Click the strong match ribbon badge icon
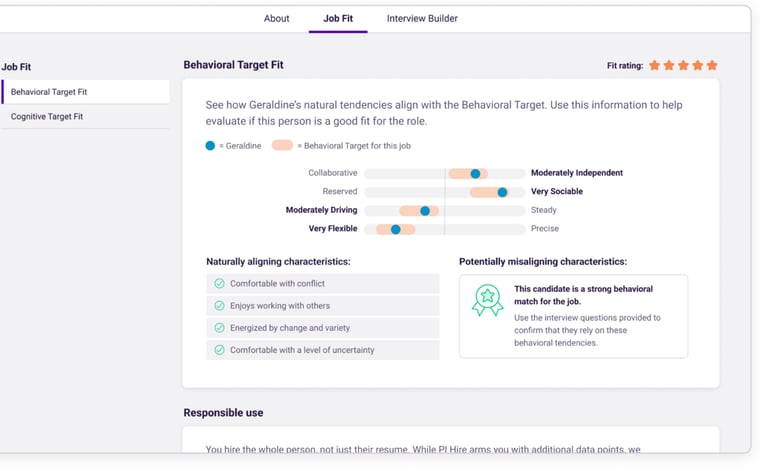Image resolution: width=768 pixels, height=471 pixels. tap(487, 300)
